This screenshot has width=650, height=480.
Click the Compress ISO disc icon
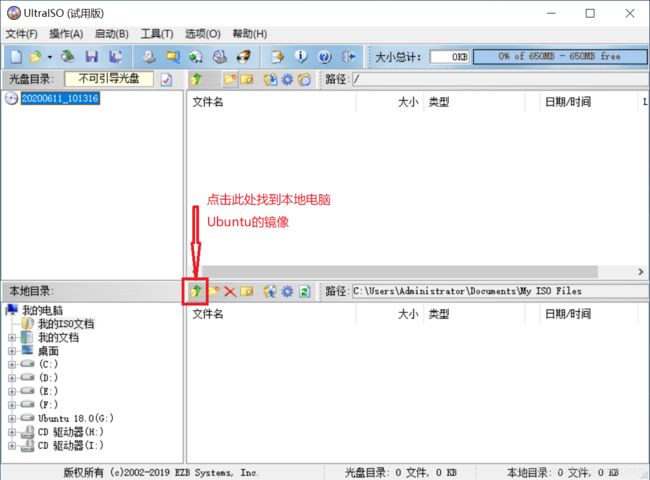(196, 56)
